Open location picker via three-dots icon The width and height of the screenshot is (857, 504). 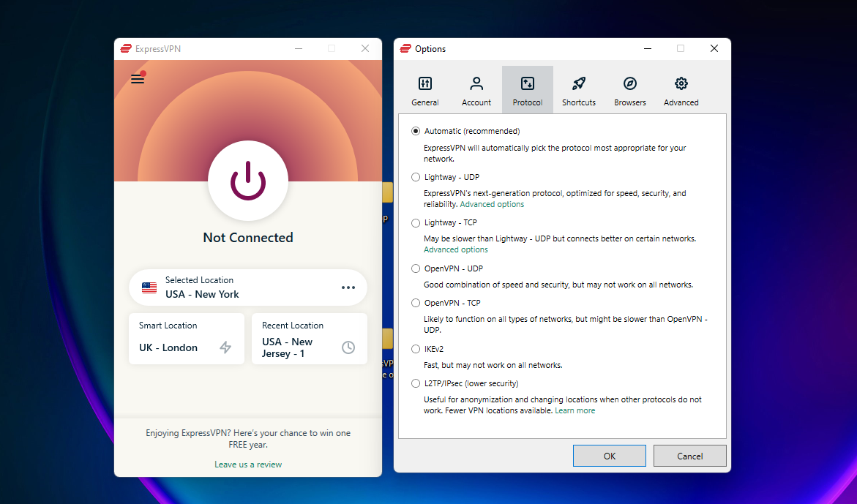[x=348, y=287]
